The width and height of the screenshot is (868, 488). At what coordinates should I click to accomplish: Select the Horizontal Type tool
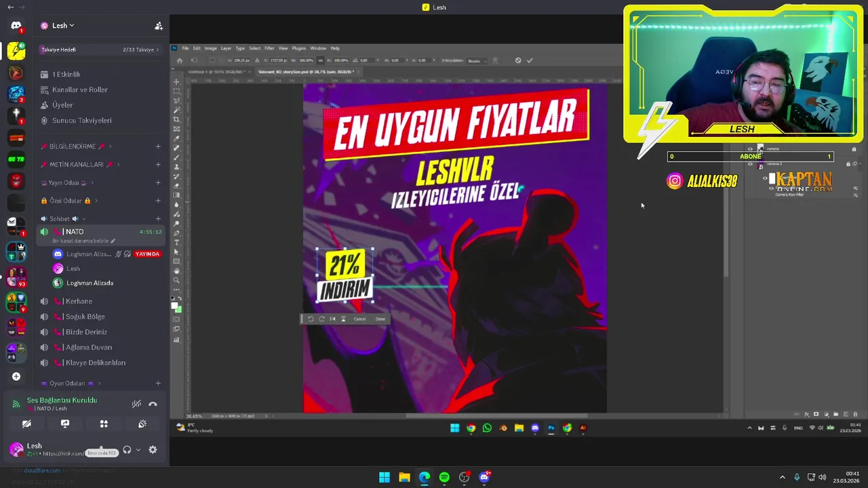click(177, 242)
